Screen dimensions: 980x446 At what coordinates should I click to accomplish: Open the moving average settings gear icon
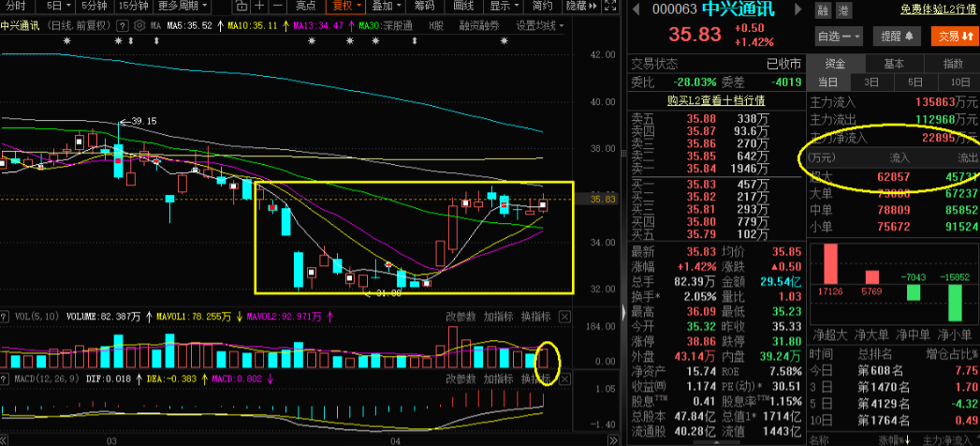click(139, 26)
